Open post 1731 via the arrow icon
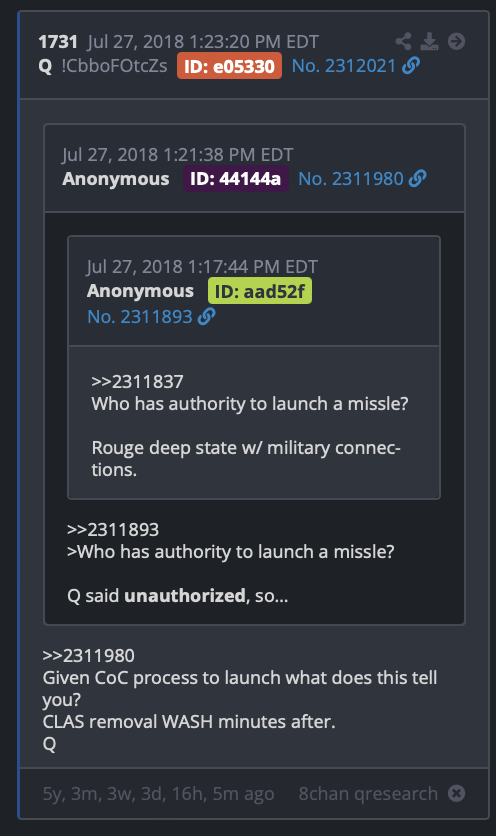496x836 pixels. tap(456, 42)
